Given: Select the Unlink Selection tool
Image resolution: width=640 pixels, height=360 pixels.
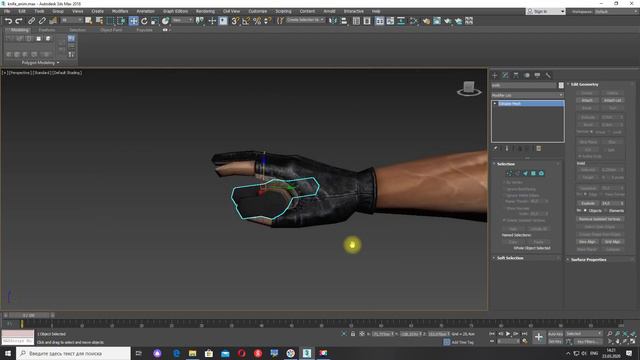Looking at the screenshot, I should [42, 21].
